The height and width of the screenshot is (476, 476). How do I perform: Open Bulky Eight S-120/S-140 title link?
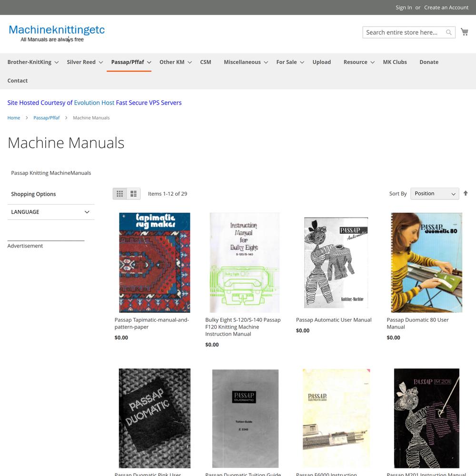coord(243,327)
